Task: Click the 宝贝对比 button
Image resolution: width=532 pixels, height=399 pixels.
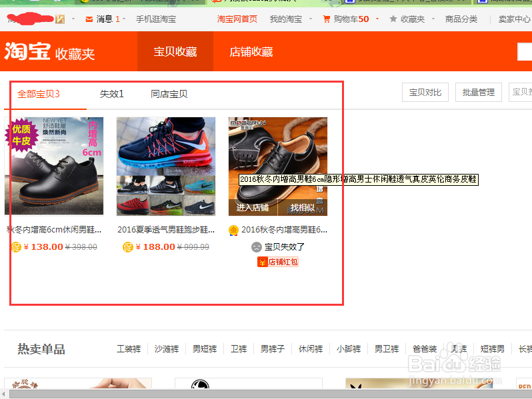Action: coord(425,92)
